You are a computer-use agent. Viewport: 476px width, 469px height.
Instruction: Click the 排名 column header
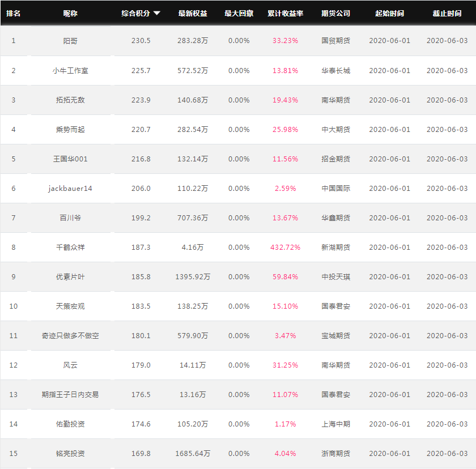coord(14,14)
